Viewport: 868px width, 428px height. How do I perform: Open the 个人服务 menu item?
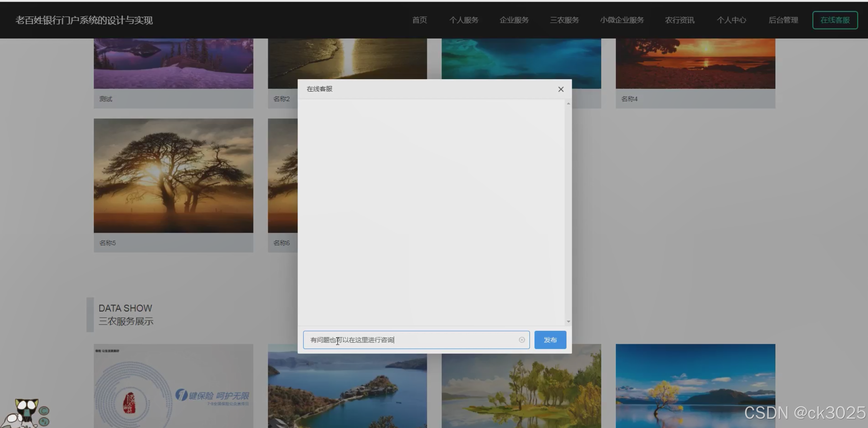click(463, 20)
